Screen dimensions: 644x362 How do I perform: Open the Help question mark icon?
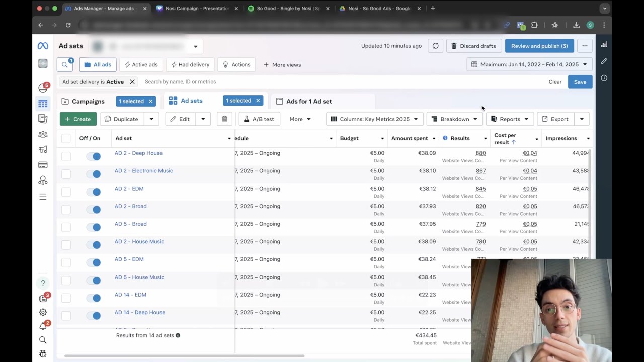tap(43, 283)
